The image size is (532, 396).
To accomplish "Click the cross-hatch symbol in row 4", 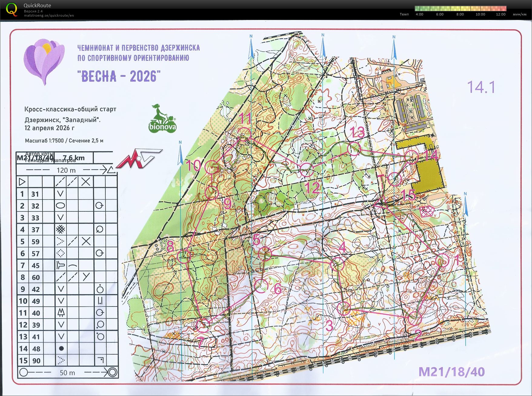I will click(x=61, y=230).
